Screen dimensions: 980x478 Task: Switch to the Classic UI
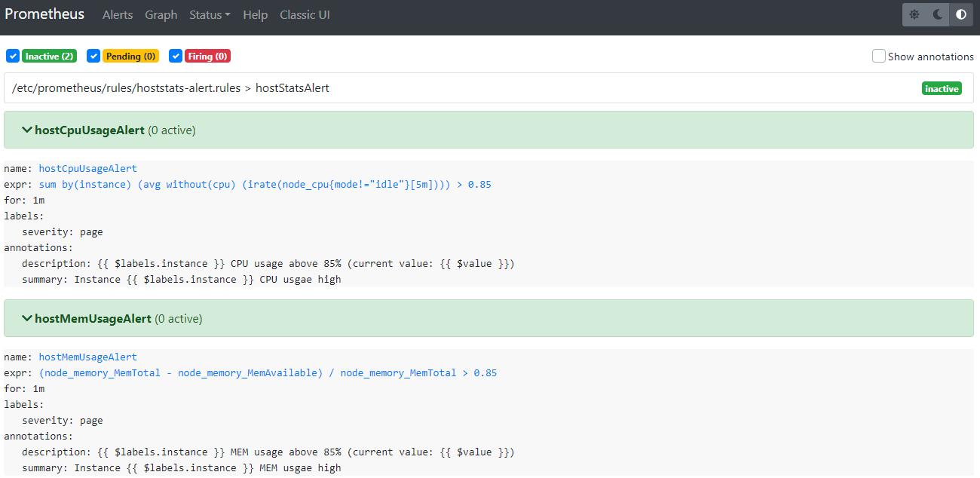(x=305, y=15)
